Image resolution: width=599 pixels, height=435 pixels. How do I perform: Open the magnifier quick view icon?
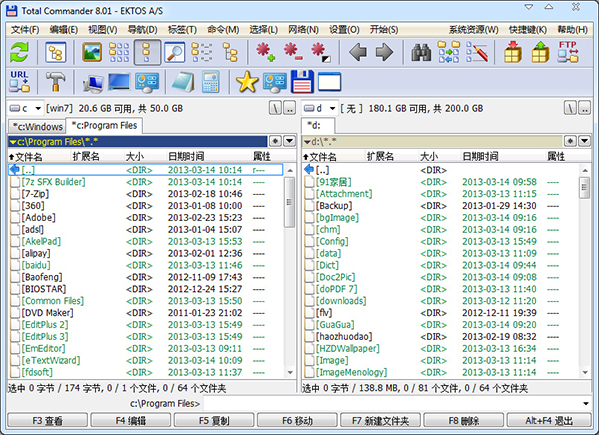pos(175,52)
